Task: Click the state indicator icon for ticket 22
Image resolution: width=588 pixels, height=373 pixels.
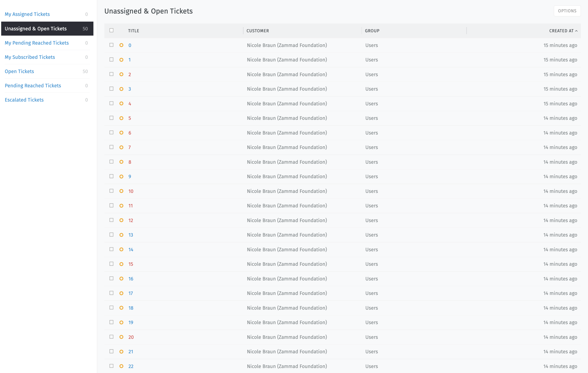Action: (x=121, y=366)
